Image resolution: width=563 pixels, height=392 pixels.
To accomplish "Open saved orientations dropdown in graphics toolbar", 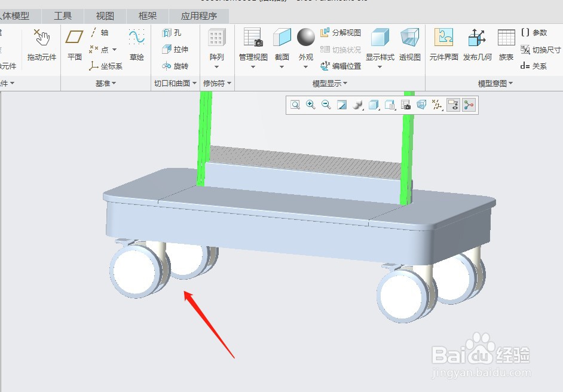I will tap(390, 105).
